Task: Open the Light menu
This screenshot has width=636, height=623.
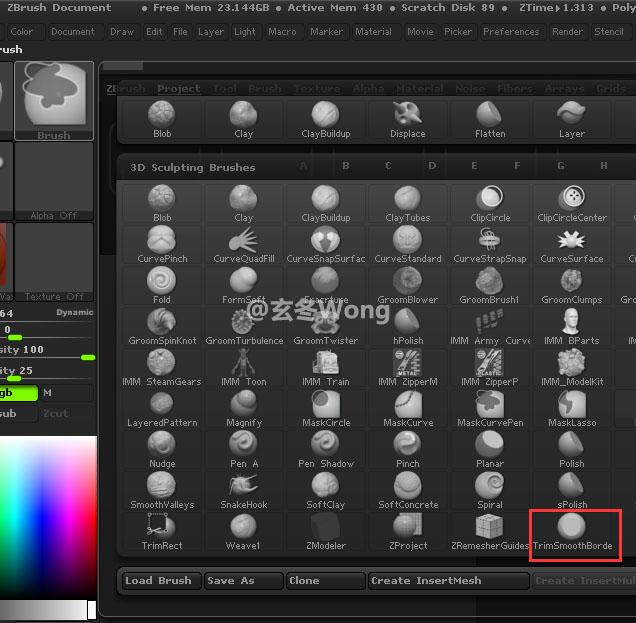Action: pos(245,32)
